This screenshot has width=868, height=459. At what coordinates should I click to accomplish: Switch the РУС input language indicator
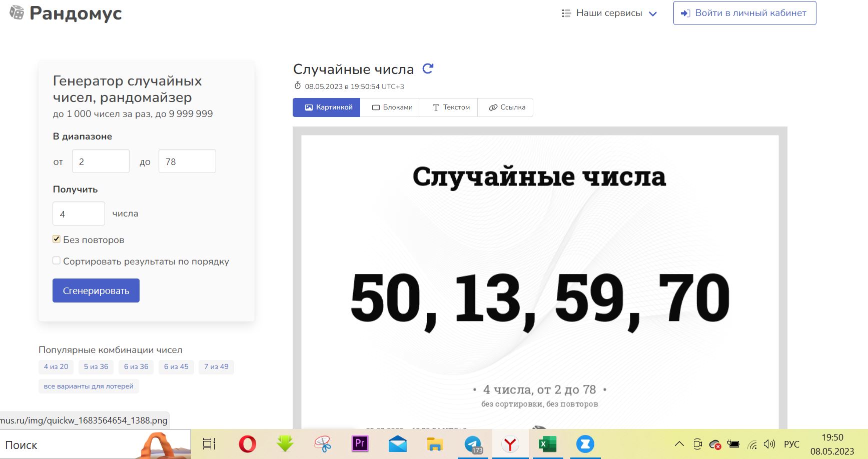(791, 444)
